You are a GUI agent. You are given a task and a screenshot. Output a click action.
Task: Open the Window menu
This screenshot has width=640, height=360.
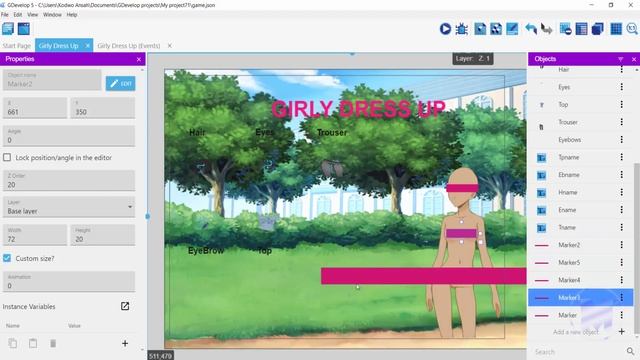52,15
